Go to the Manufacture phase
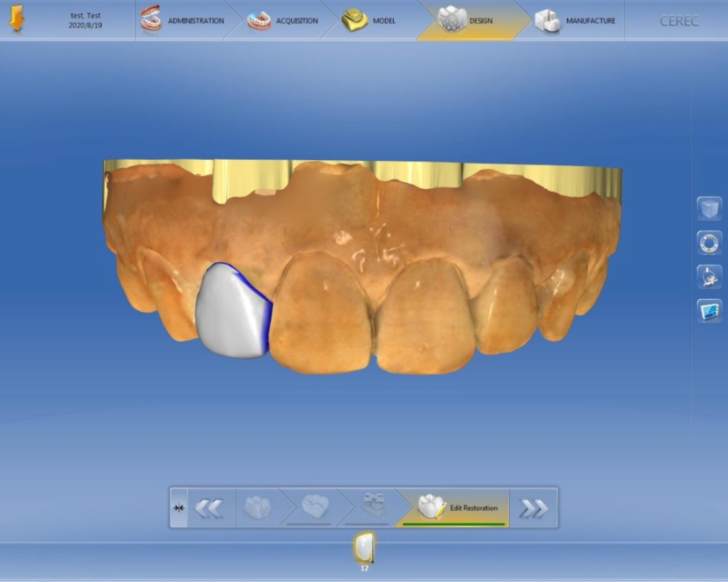The height and width of the screenshot is (582, 728). tap(576, 20)
